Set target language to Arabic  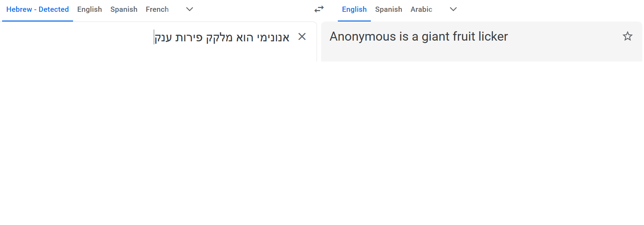(x=421, y=9)
